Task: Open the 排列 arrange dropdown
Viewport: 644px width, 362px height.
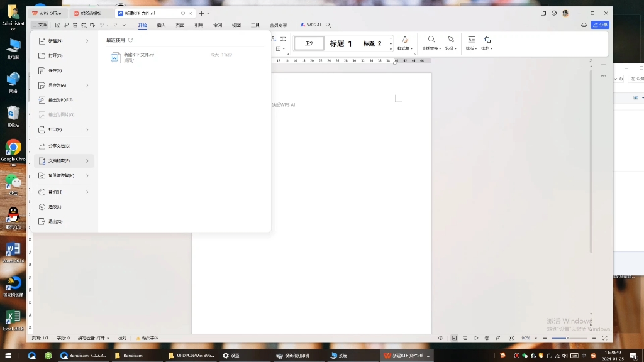Action: (x=487, y=43)
